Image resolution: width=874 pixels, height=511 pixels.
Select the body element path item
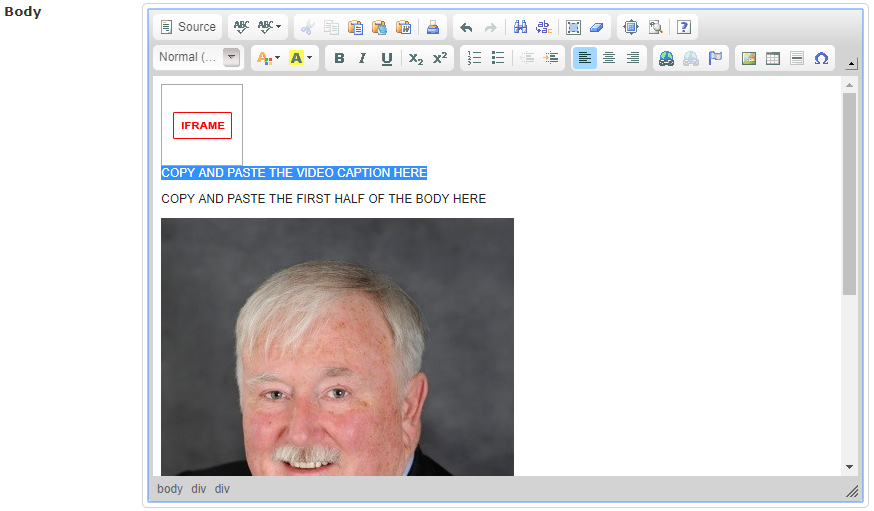[x=170, y=489]
